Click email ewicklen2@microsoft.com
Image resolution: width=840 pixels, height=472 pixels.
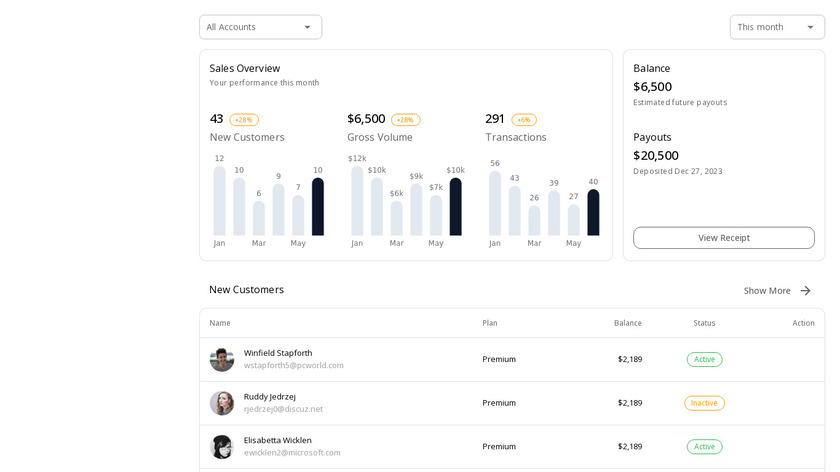292,453
